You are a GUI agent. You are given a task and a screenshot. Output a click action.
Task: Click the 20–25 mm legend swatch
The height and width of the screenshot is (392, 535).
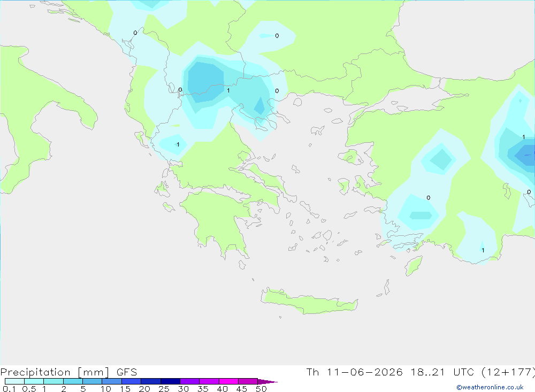(151, 381)
